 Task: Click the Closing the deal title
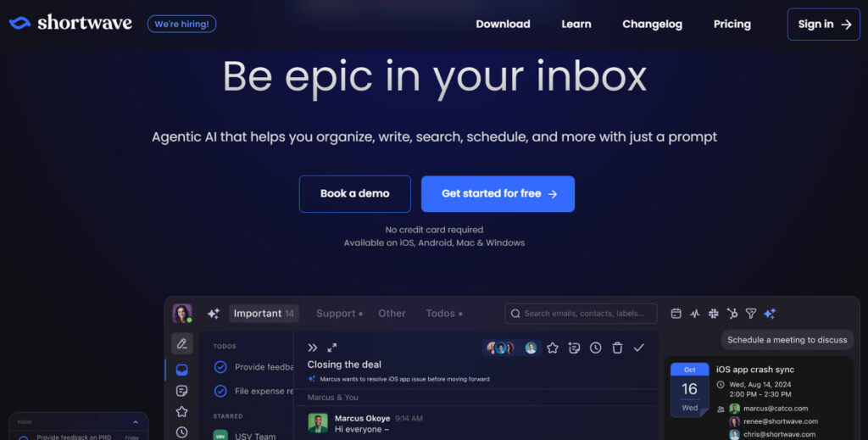pos(344,365)
